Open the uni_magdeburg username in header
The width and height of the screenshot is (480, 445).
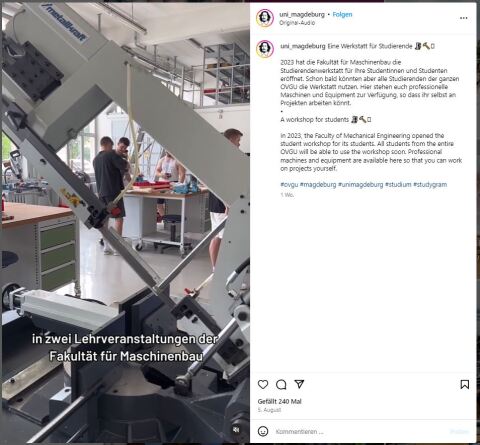click(x=302, y=14)
